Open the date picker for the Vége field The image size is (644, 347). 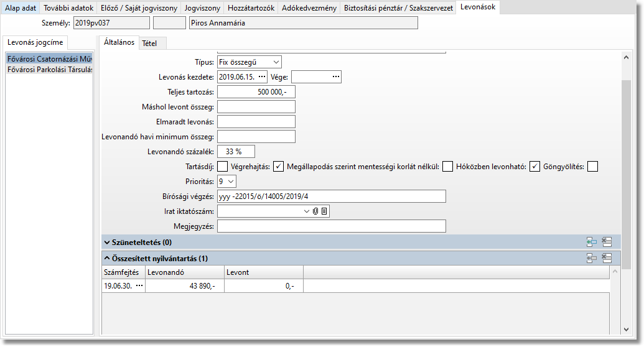[x=336, y=76]
